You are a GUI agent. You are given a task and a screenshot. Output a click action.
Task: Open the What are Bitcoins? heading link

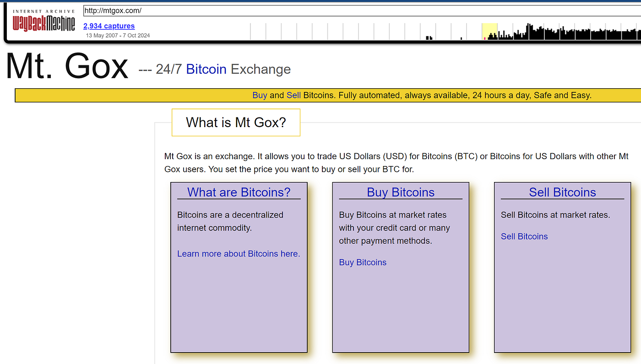pyautogui.click(x=239, y=192)
